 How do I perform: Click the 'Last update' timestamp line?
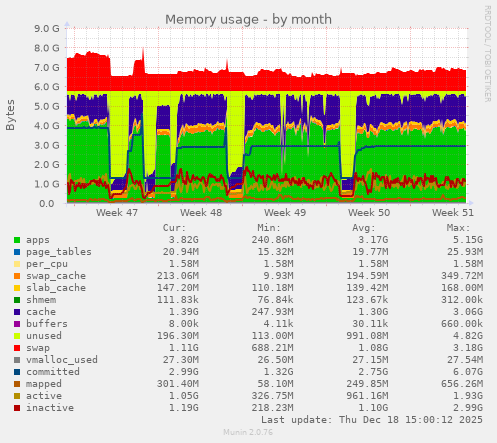(372, 420)
